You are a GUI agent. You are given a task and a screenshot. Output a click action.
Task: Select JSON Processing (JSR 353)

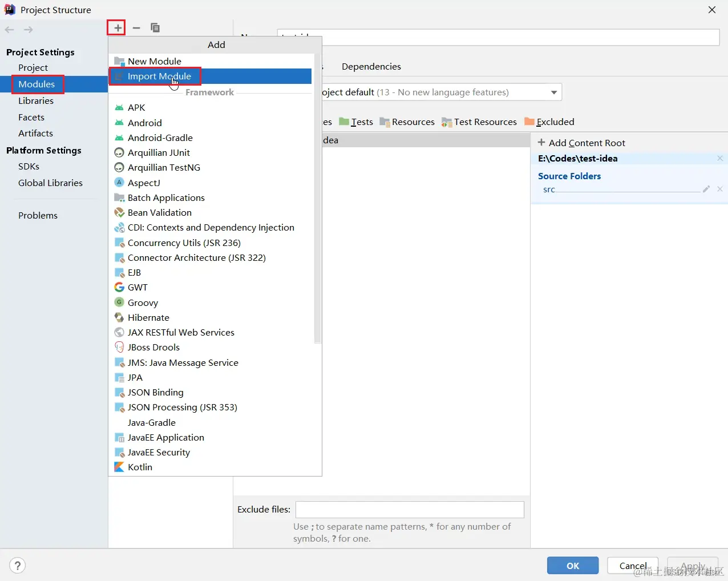coord(210,407)
